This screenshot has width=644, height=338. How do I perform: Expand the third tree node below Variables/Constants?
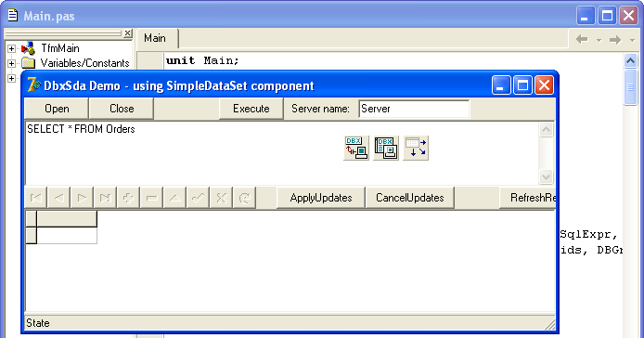[11, 78]
